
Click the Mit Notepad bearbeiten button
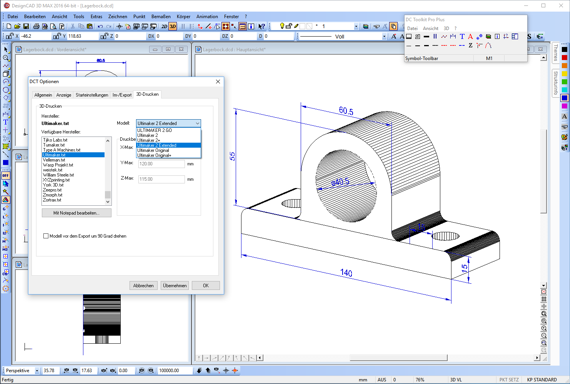coord(76,213)
